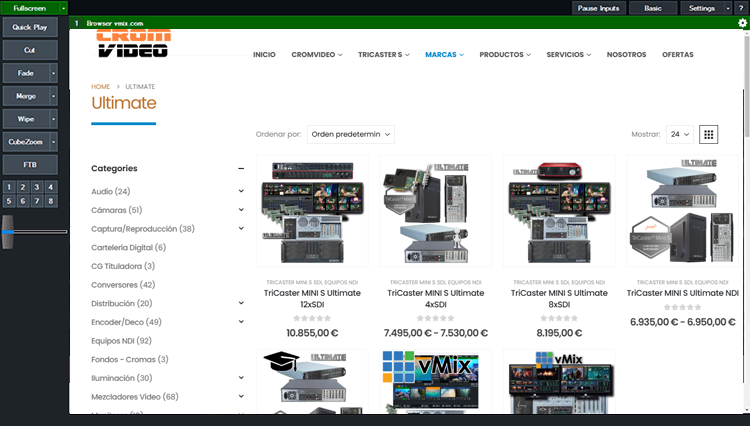Open the Fondos - Cromas (3) category
The height and width of the screenshot is (426, 750).
130,359
